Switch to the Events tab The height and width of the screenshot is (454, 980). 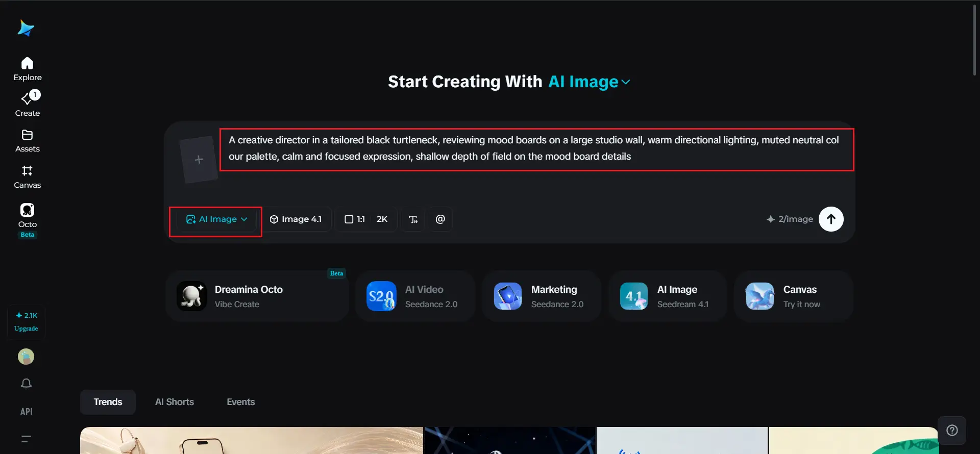[x=241, y=402]
